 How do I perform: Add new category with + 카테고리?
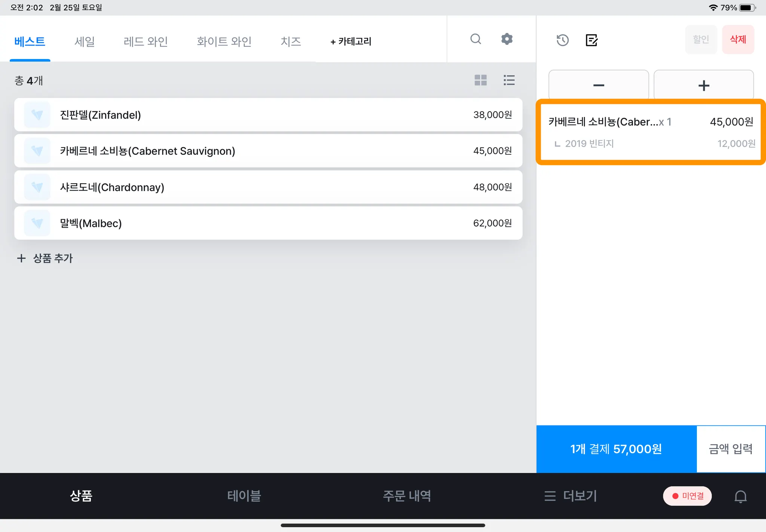(351, 41)
